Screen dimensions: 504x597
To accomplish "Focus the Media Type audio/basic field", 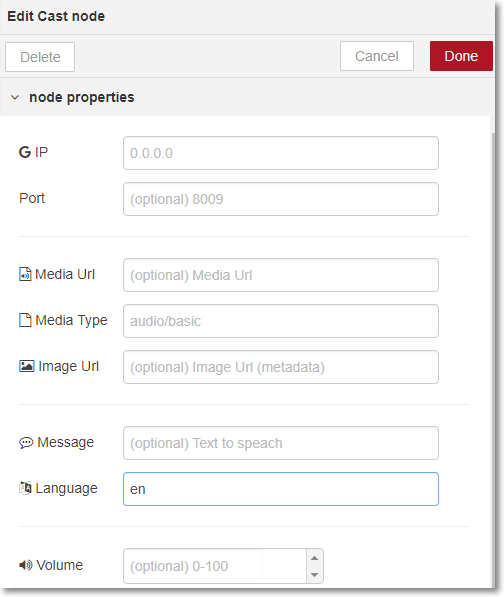I will (281, 321).
